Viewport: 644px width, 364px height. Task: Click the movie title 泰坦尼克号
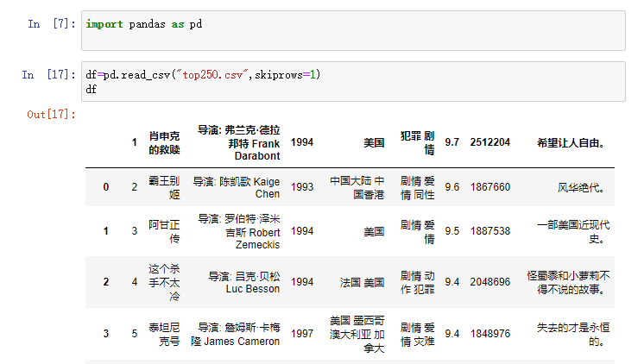(164, 334)
